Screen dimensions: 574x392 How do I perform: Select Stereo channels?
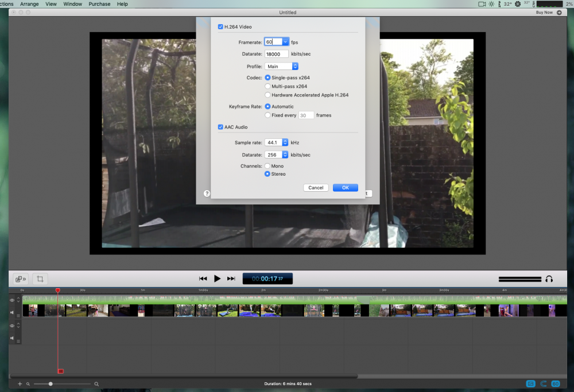pos(267,174)
